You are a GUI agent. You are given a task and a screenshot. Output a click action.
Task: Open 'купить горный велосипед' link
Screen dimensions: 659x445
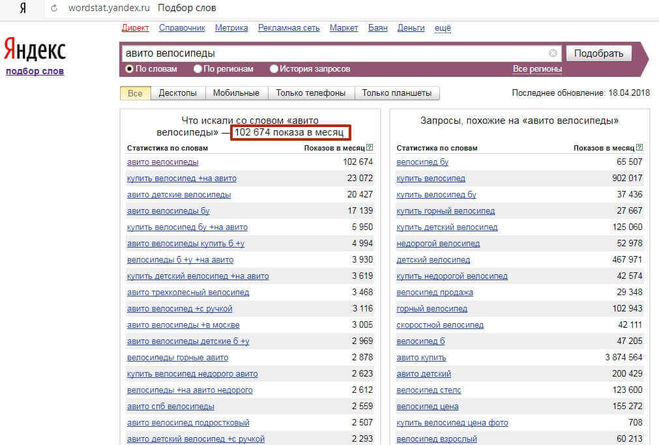point(445,211)
